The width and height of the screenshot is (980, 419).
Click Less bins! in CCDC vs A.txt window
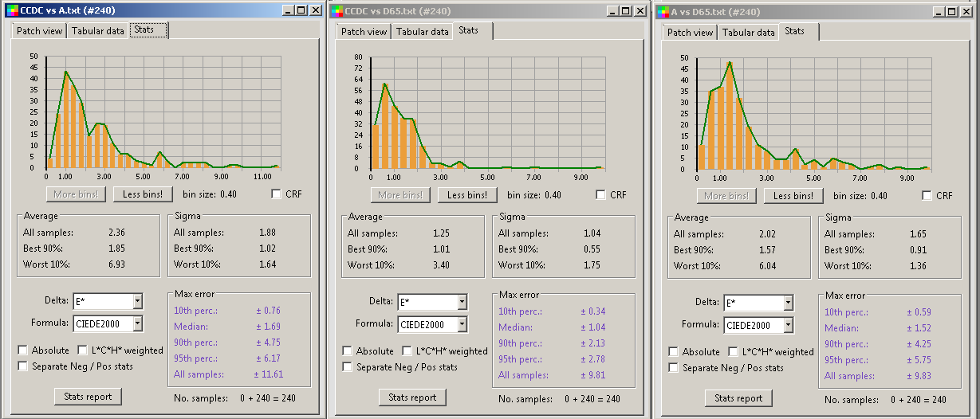(143, 194)
